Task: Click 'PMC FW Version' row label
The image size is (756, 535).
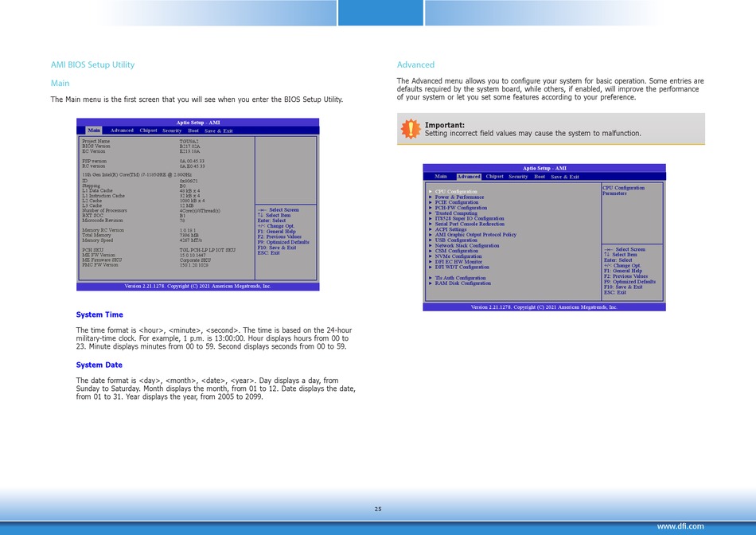Action: [99, 265]
